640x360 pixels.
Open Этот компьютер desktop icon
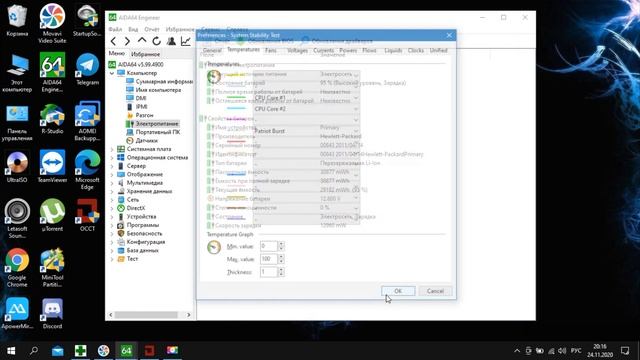[17, 73]
